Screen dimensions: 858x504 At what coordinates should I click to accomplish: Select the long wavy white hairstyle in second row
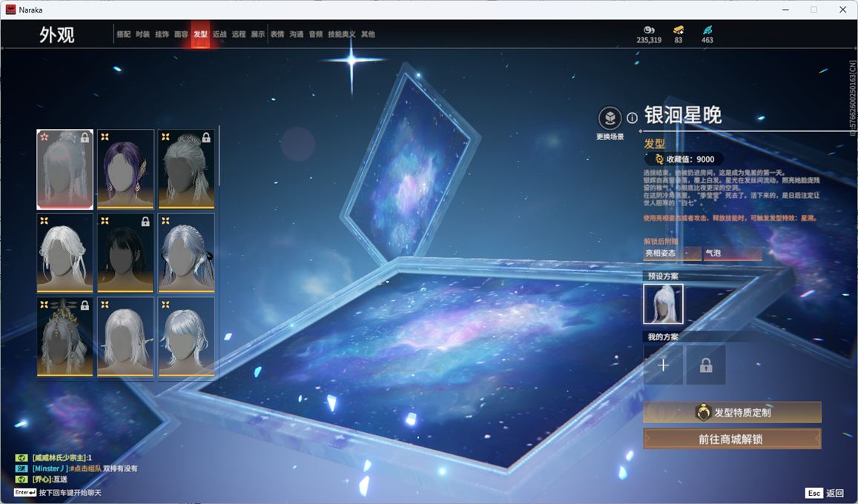(65, 253)
